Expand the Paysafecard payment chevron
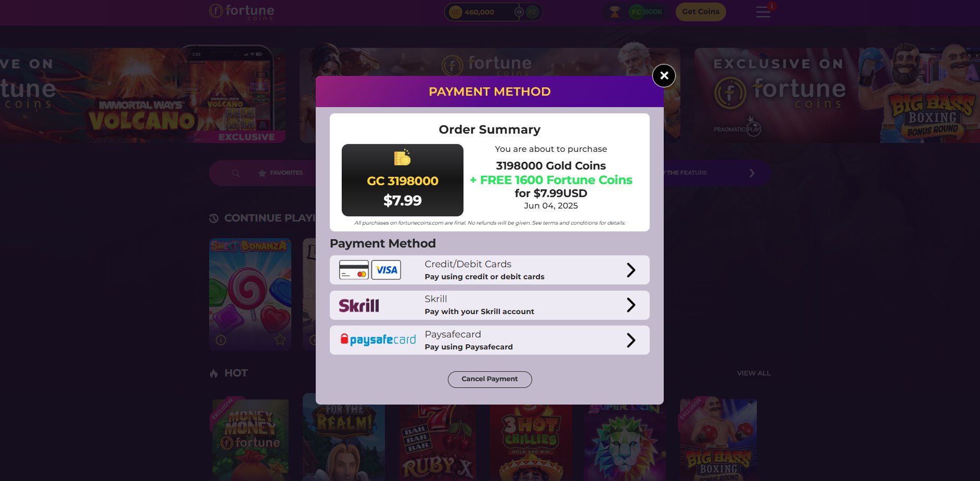The image size is (980, 481). tap(631, 340)
